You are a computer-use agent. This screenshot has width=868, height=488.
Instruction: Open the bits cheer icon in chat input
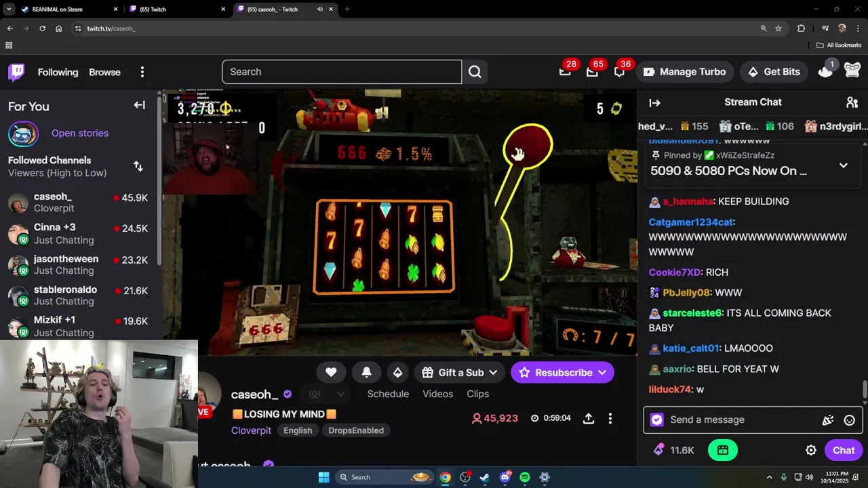pyautogui.click(x=827, y=420)
